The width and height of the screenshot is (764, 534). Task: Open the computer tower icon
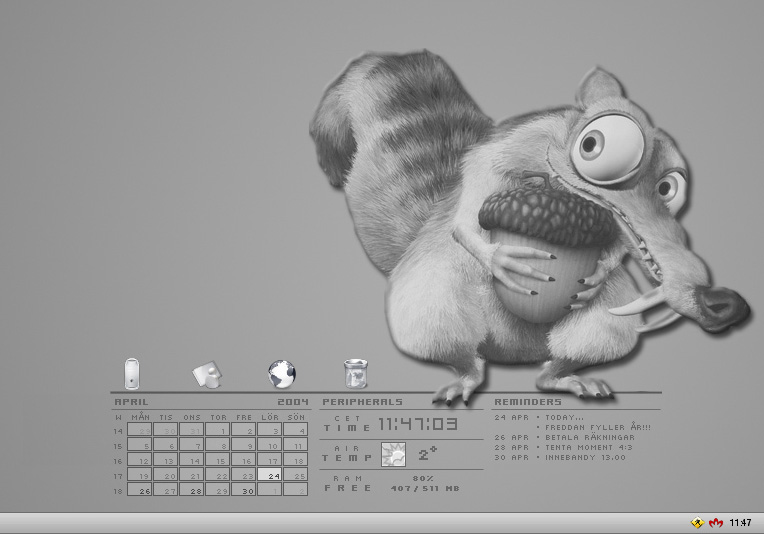[x=132, y=374]
